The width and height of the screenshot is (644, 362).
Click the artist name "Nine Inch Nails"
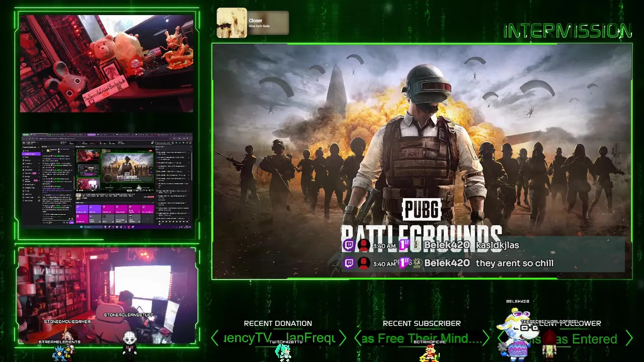point(259,27)
